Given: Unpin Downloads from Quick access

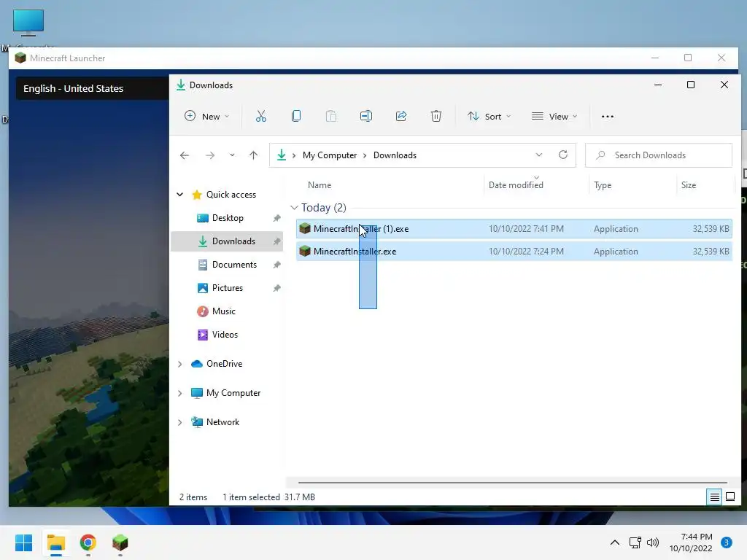Looking at the screenshot, I should point(276,241).
